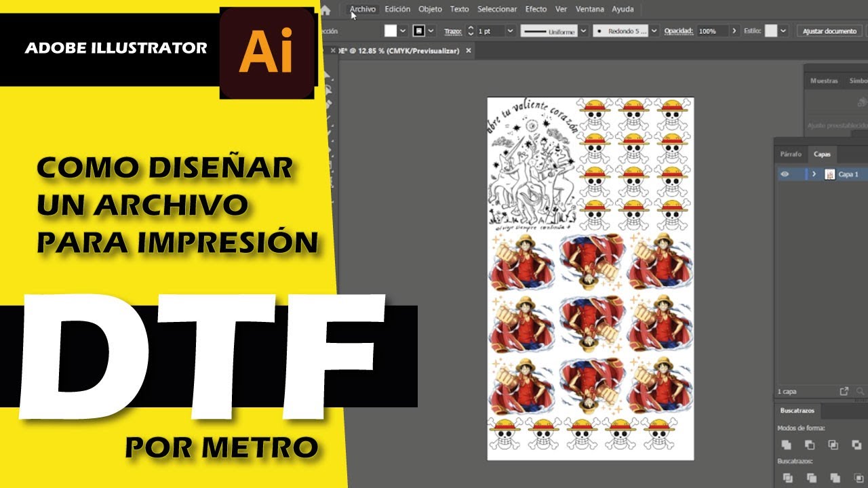The image size is (868, 488).
Task: Hide Capa 1 with the eye icon
Action: (x=785, y=174)
